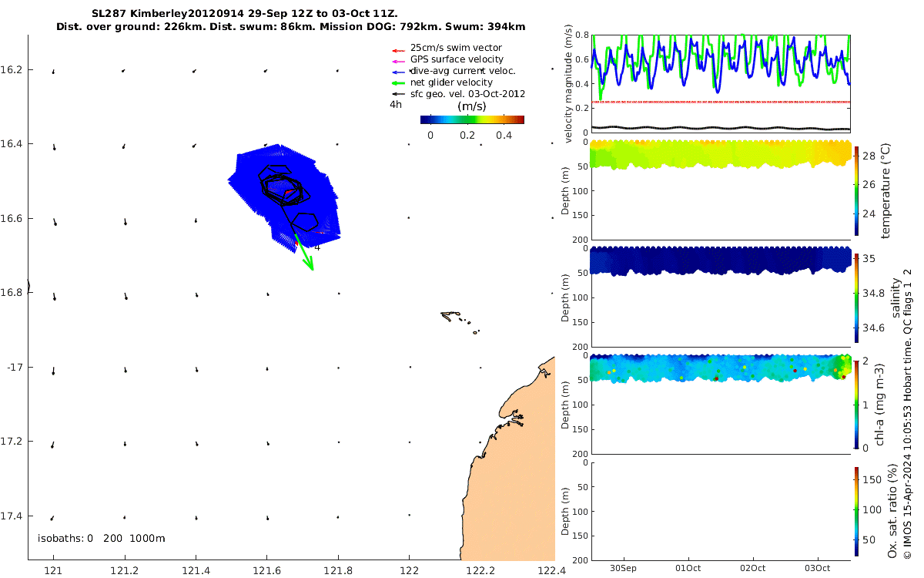The width and height of the screenshot is (924, 578).
Task: Click the '17.4' latitude tick label
Action: [13, 516]
